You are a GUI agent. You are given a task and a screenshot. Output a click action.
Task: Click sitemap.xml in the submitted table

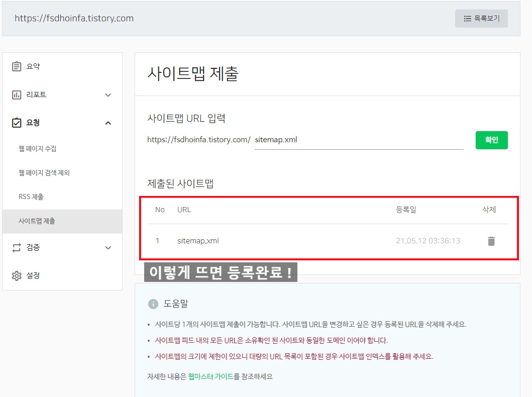[x=198, y=241]
